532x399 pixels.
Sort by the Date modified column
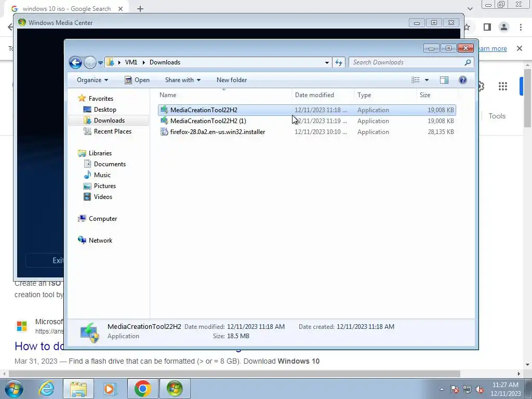323,95
